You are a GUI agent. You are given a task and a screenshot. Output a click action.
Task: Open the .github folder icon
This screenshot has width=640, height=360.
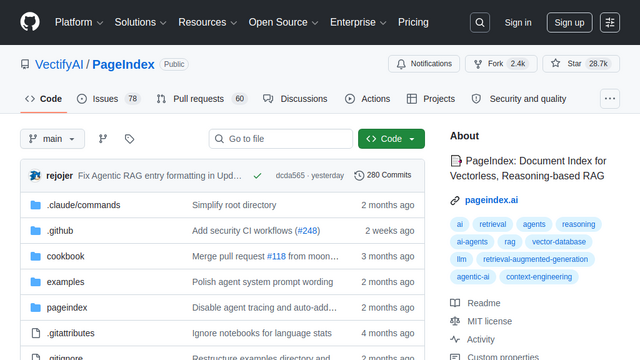(x=36, y=231)
